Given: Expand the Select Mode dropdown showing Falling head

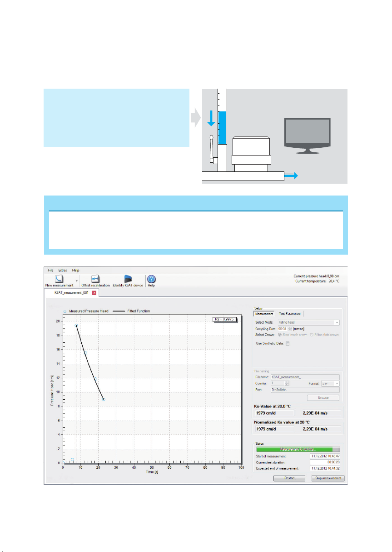Looking at the screenshot, I should pyautogui.click(x=308, y=322).
